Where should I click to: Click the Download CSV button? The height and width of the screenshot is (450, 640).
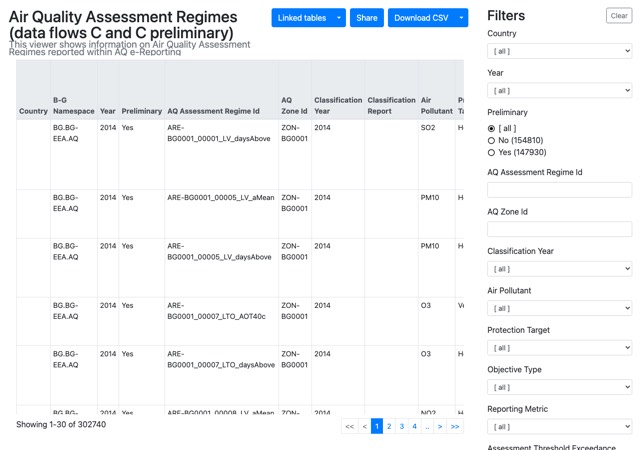coord(421,18)
